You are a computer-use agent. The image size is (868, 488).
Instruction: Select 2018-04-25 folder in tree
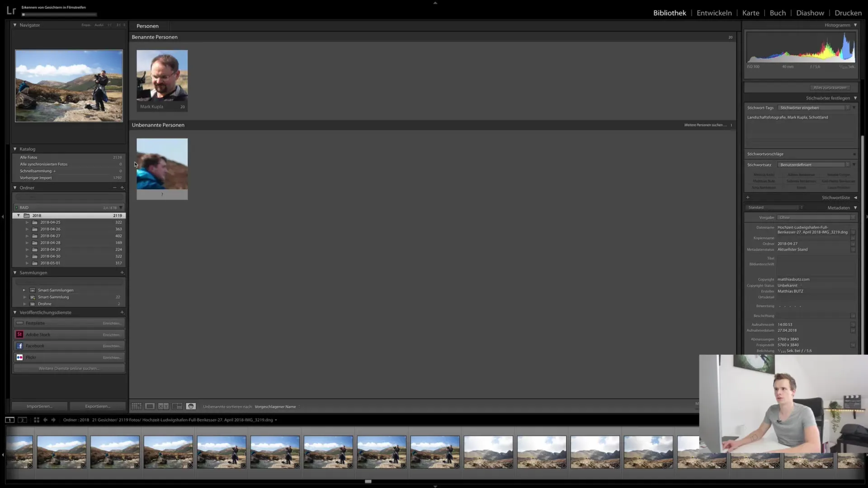tap(50, 222)
